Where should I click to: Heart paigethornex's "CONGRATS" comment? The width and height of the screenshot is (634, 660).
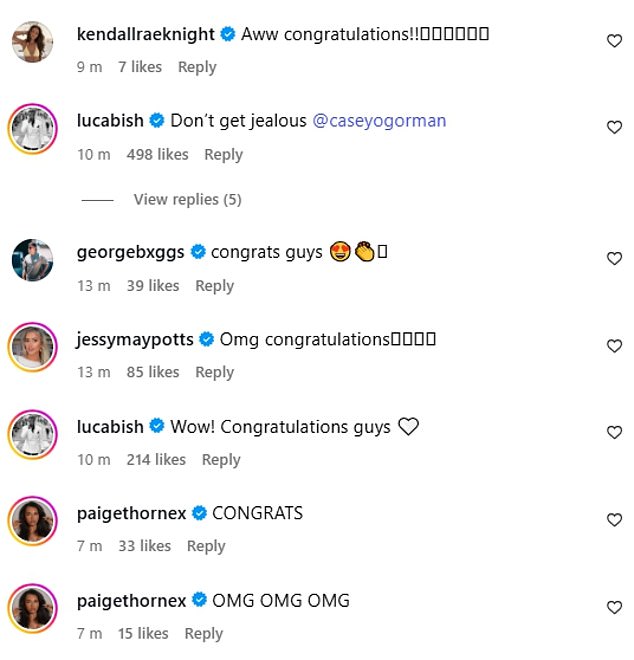(x=614, y=520)
